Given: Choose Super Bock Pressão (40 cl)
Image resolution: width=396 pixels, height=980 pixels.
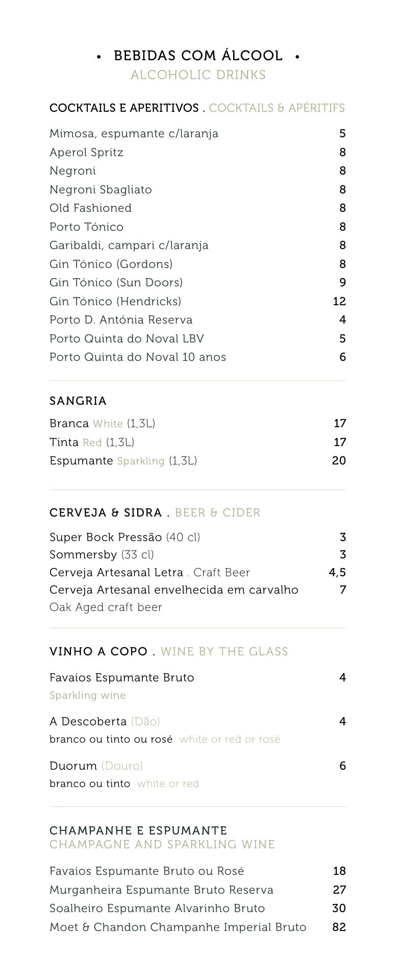Looking at the screenshot, I should pyautogui.click(x=125, y=537).
